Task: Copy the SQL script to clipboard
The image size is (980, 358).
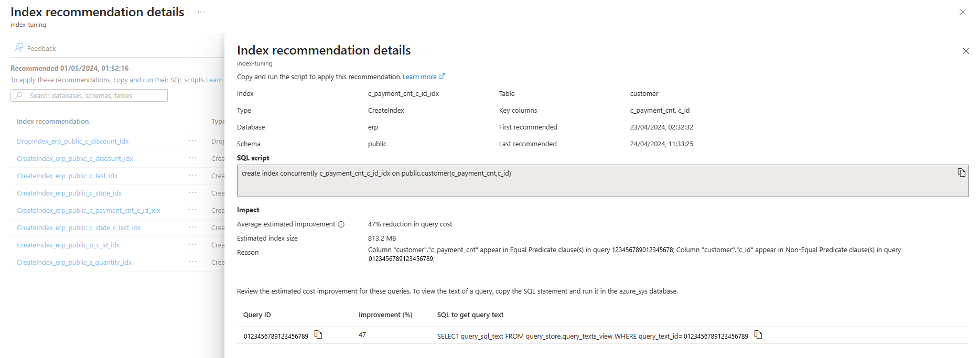Action: coord(961,172)
